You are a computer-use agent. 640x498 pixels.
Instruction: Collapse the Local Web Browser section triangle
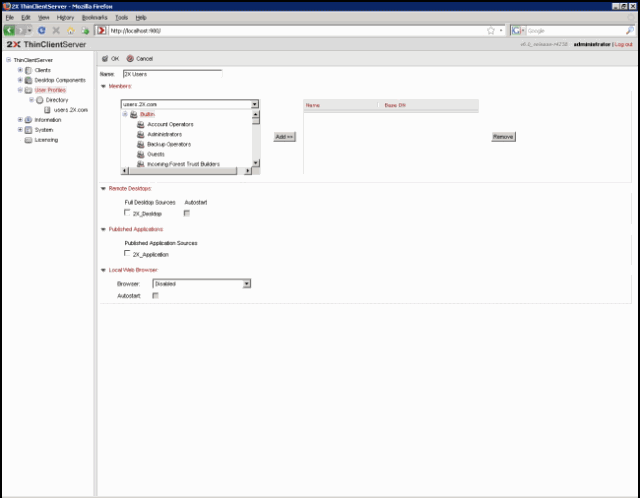tap(103, 270)
